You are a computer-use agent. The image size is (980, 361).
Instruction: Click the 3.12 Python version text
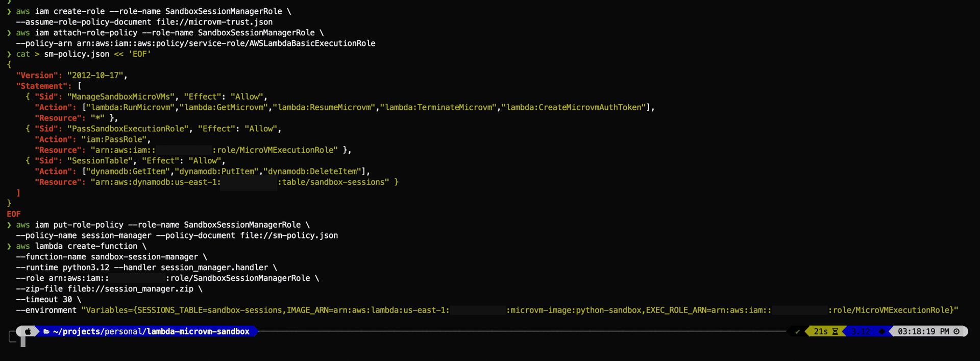(860, 331)
